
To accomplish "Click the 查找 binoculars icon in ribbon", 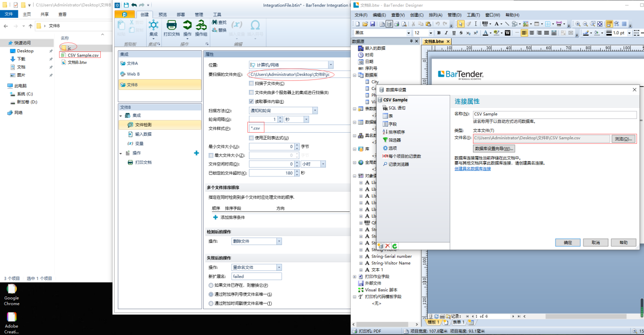I will tap(215, 22).
